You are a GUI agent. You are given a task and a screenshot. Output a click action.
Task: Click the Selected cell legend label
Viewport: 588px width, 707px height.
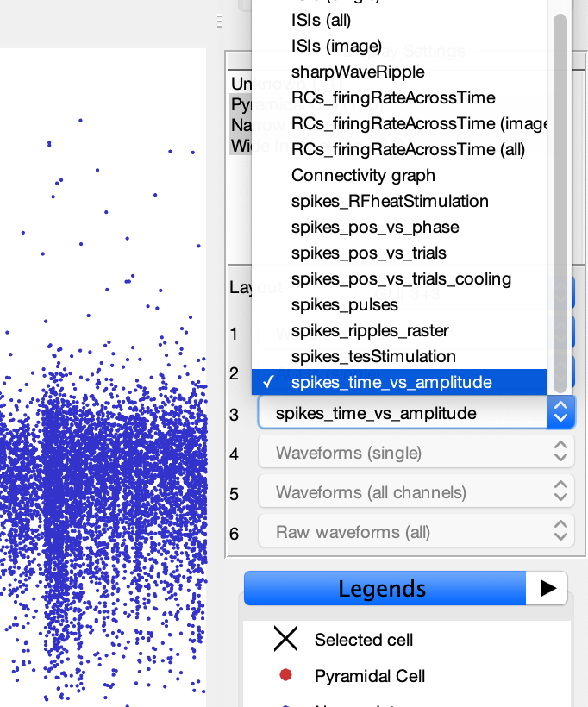[364, 640]
